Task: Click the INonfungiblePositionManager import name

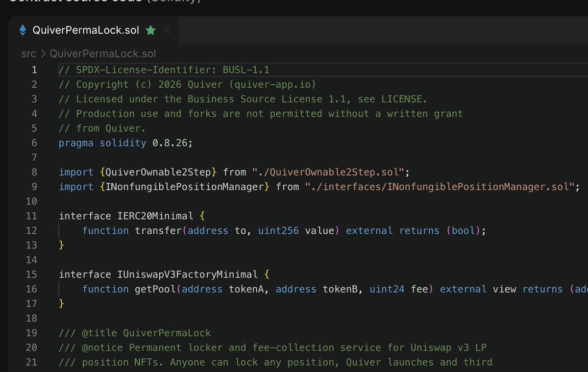Action: pos(185,187)
